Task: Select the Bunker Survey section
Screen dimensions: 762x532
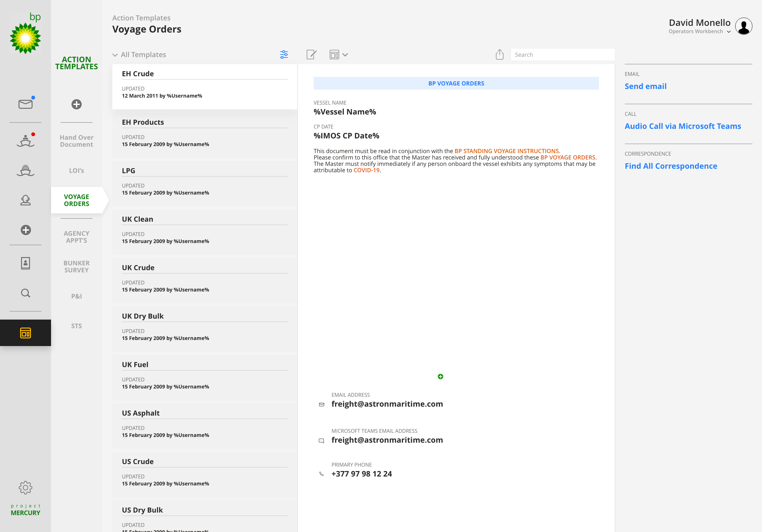Action: coord(76,266)
